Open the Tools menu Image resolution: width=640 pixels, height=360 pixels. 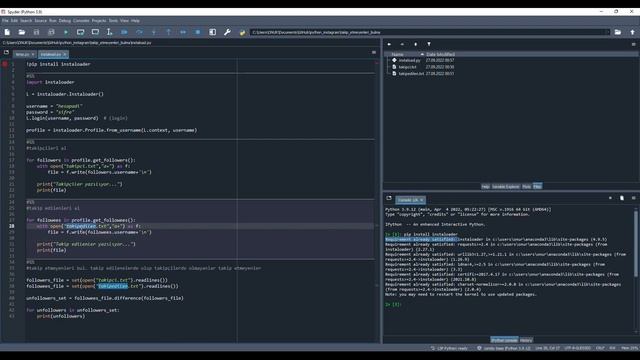113,20
